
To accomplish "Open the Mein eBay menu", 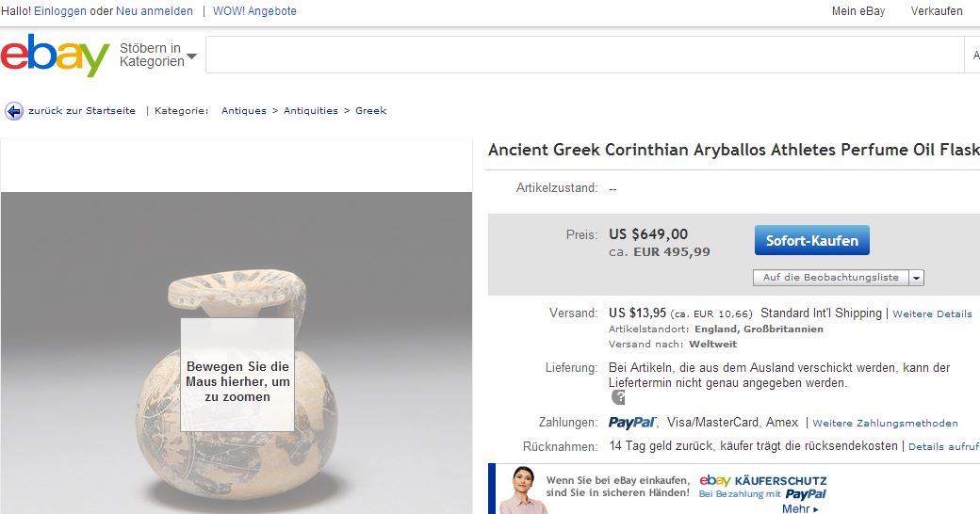I will point(857,11).
